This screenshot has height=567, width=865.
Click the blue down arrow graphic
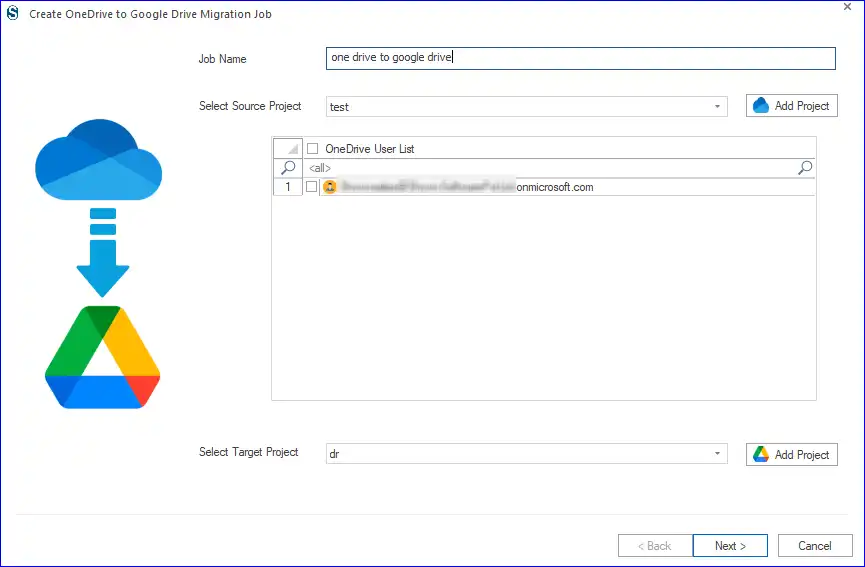tap(103, 253)
